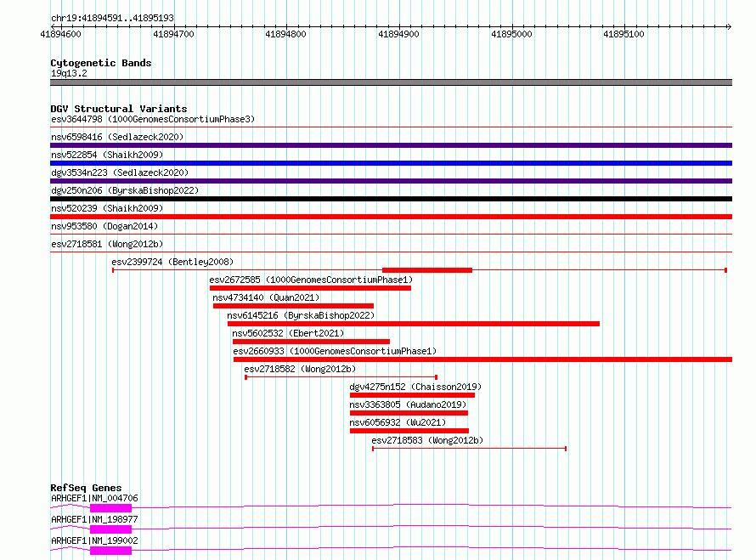Open transcript label ARHGEF1|NM_198977
The width and height of the screenshot is (756, 560).
[94, 519]
